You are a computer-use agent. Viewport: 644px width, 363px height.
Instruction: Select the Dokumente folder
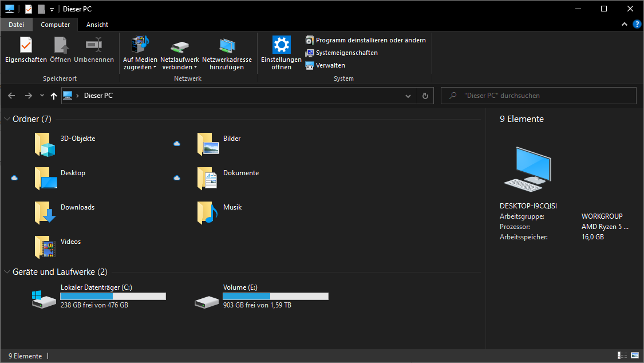pyautogui.click(x=228, y=178)
